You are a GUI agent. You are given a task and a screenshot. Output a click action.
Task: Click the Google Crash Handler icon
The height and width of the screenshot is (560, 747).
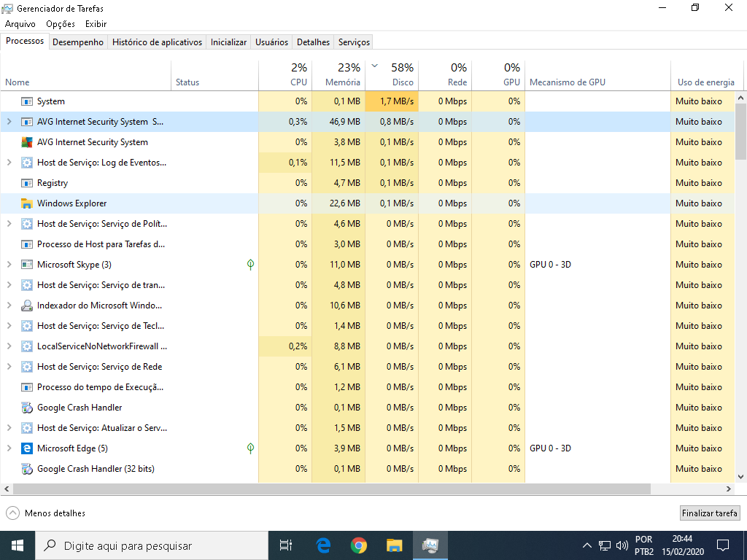coord(27,408)
